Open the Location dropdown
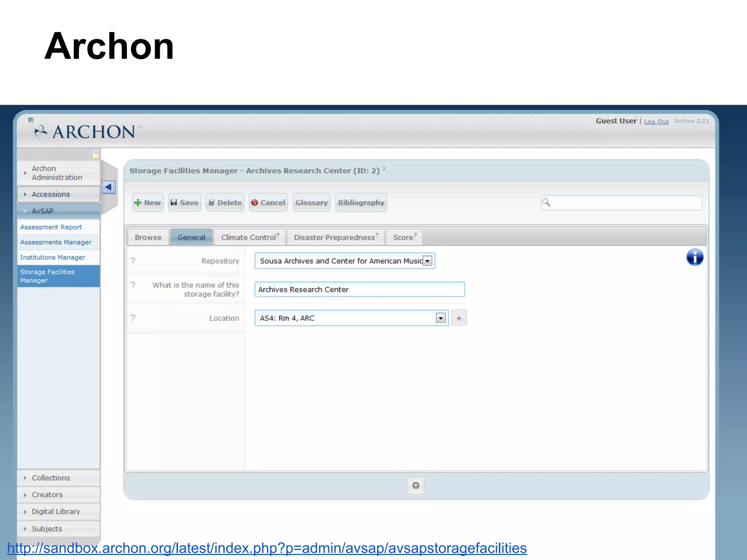The height and width of the screenshot is (560, 747). click(352, 318)
